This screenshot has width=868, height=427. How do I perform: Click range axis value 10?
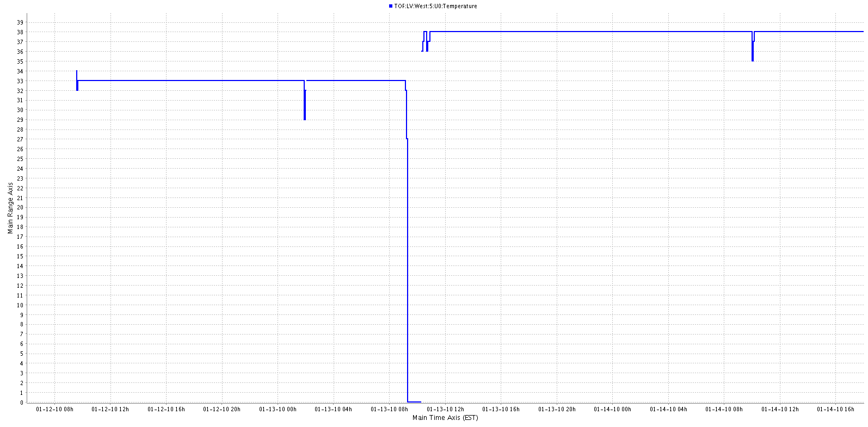pyautogui.click(x=20, y=305)
